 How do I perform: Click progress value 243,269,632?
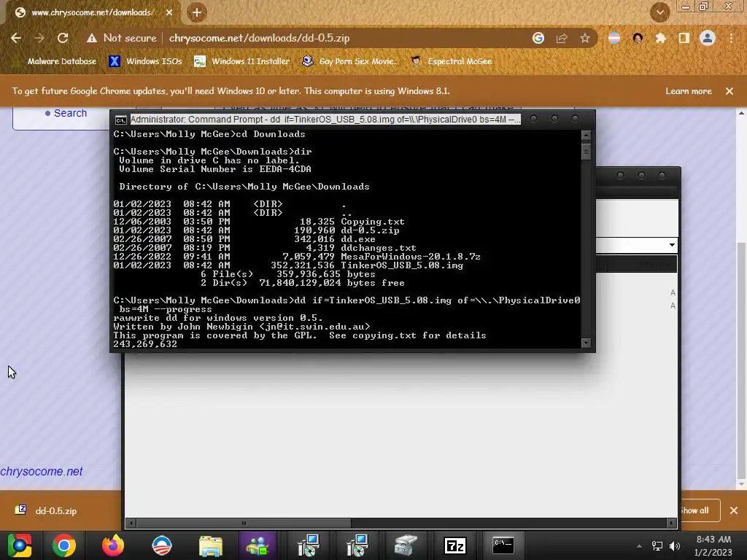tap(145, 344)
